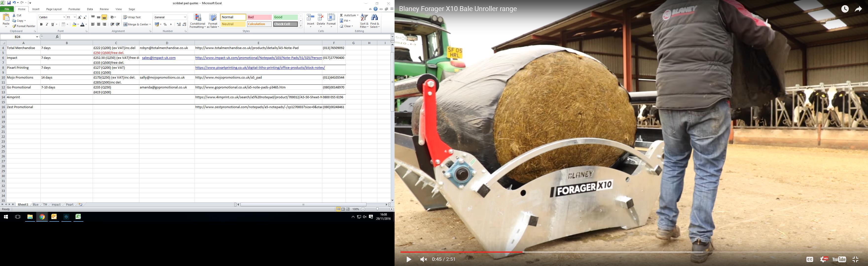Toggle Wrap Text for the cell
The width and height of the screenshot is (868, 266).
tap(132, 17)
